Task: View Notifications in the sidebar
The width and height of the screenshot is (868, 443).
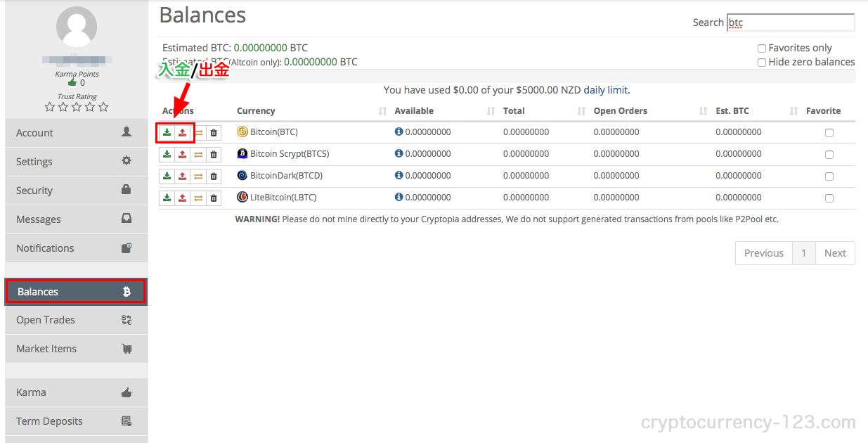Action: click(x=76, y=248)
